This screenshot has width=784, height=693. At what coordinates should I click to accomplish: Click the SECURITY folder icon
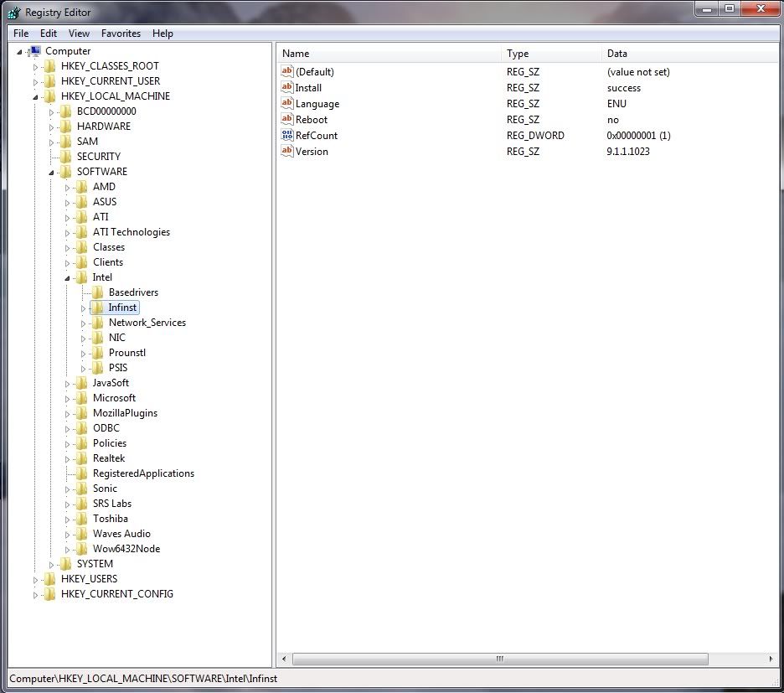click(66, 156)
